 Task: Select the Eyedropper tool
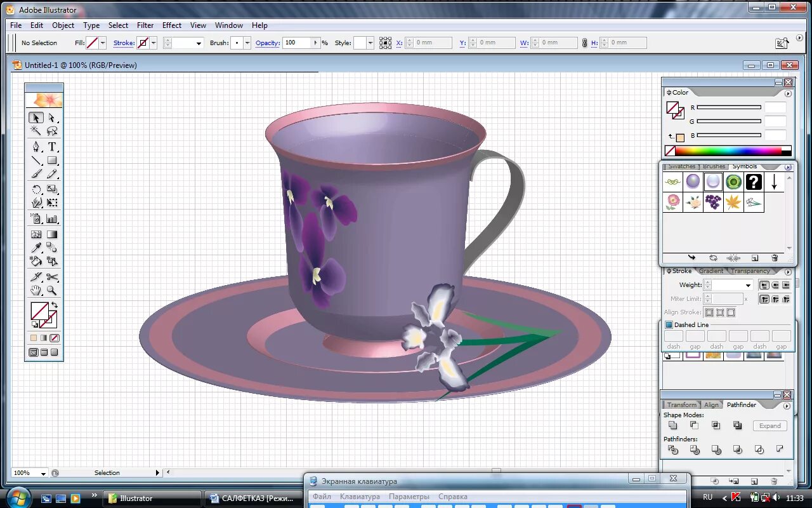tap(36, 248)
